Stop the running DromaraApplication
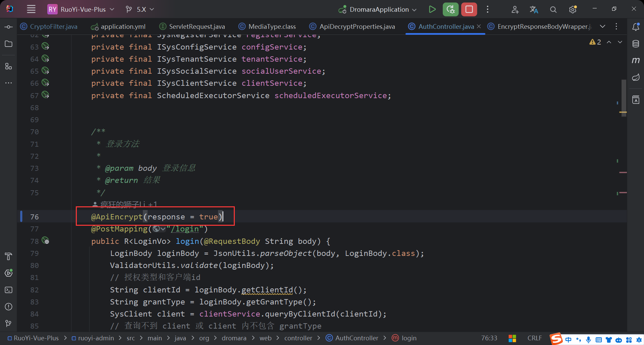 click(x=469, y=9)
